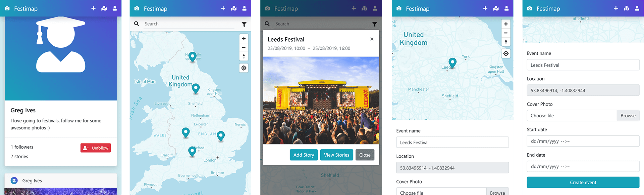
Task: Select the map marker over Newcastle upon Tyne
Action: tap(192, 57)
